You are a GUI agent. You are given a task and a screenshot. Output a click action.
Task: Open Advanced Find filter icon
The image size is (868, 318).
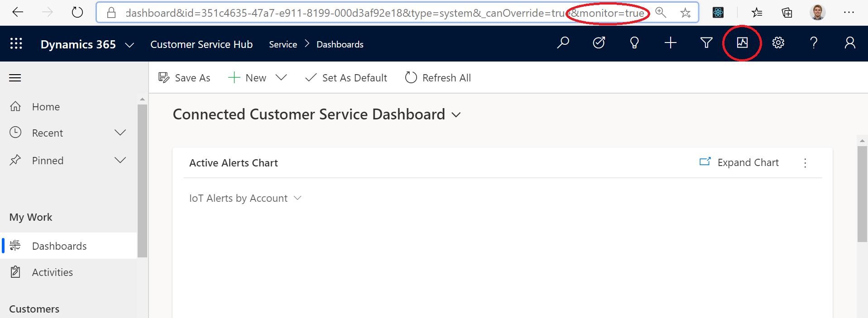pos(706,43)
